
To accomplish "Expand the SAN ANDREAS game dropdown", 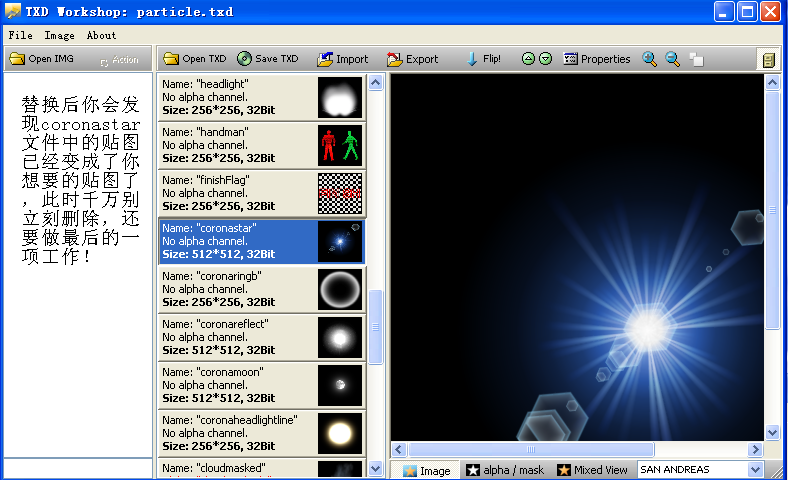I will pos(755,469).
